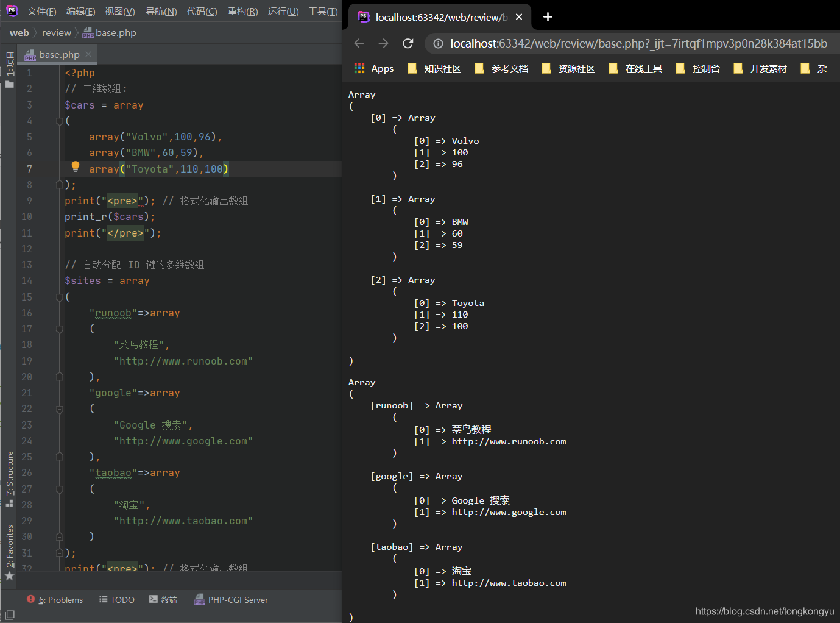Click line number 7 in the gutter
The image size is (840, 623).
click(x=29, y=169)
